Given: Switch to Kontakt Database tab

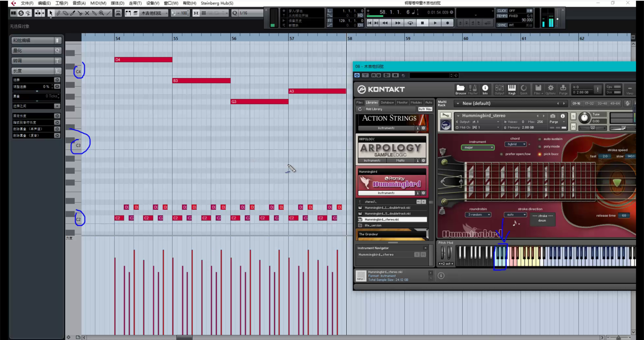Looking at the screenshot, I should pyautogui.click(x=387, y=103).
